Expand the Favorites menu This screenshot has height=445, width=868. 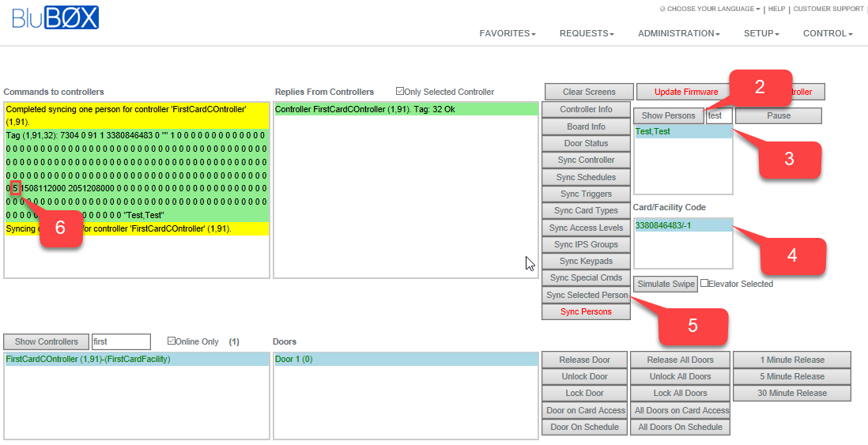click(508, 34)
